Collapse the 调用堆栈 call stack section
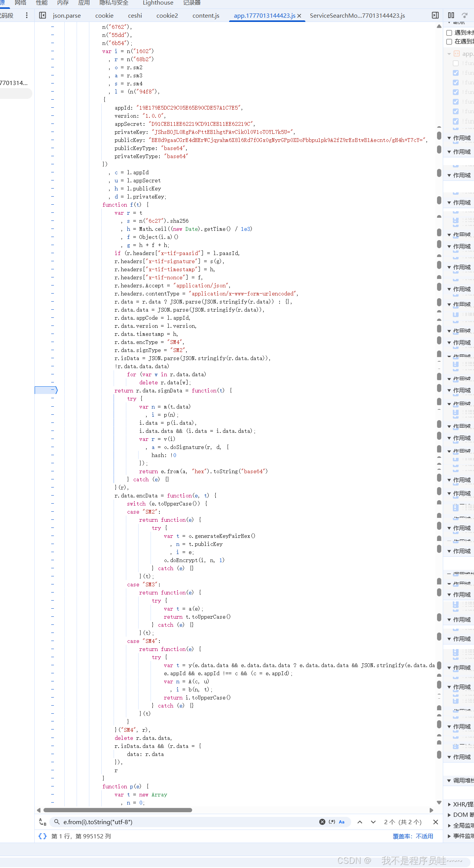 coord(449,781)
